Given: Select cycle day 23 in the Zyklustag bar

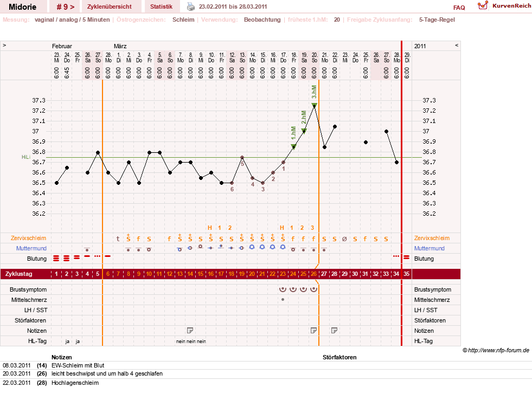Looking at the screenshot, I should [283, 274].
